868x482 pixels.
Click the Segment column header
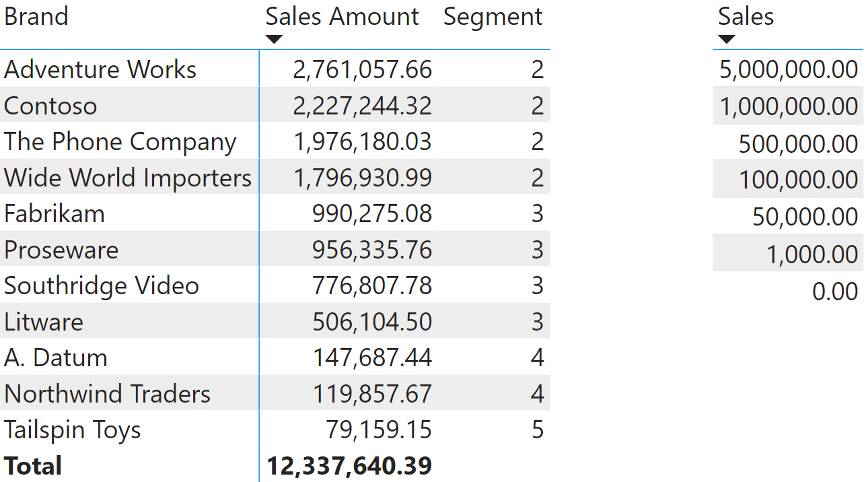coord(493,16)
